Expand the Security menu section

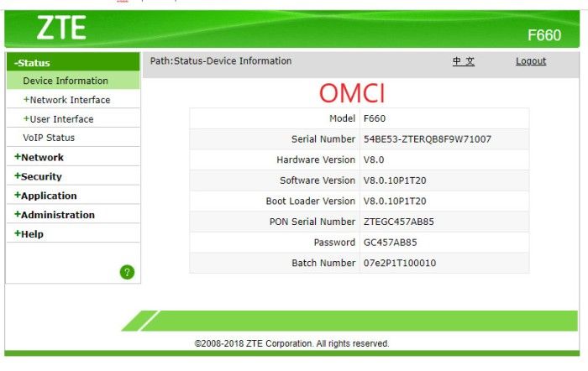coord(38,176)
